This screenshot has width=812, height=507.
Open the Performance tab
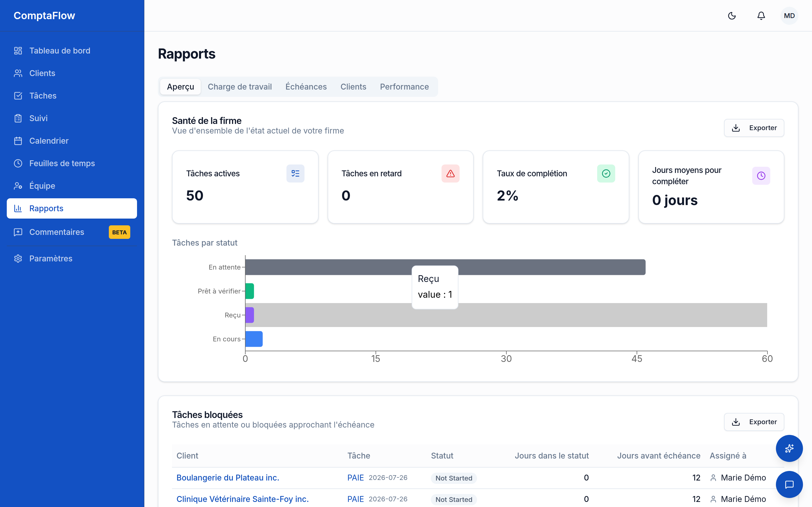404,87
